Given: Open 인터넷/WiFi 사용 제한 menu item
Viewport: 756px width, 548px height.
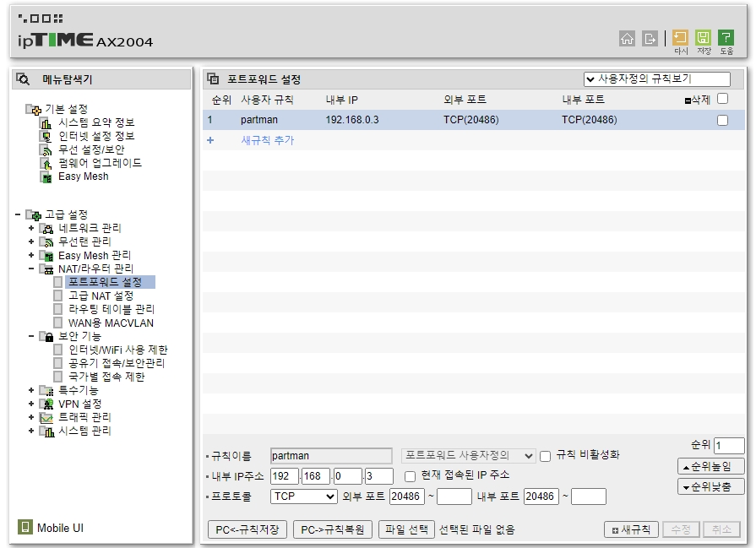Looking at the screenshot, I should tap(118, 350).
